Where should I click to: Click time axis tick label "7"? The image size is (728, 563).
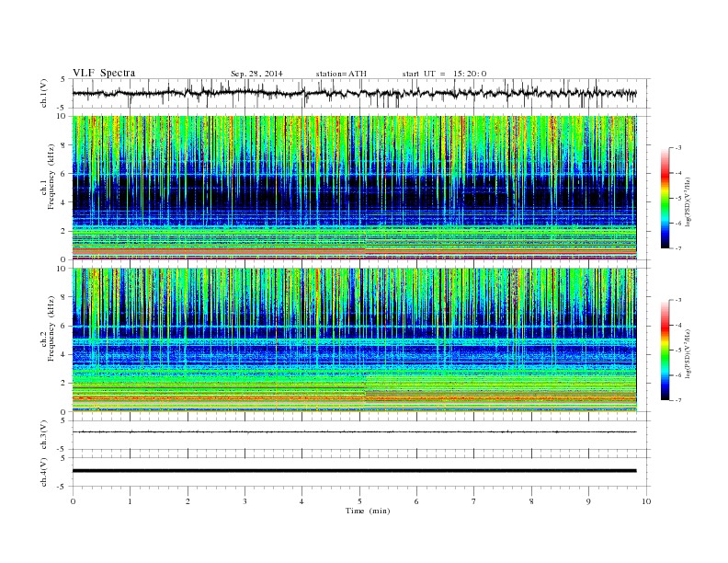tap(474, 501)
